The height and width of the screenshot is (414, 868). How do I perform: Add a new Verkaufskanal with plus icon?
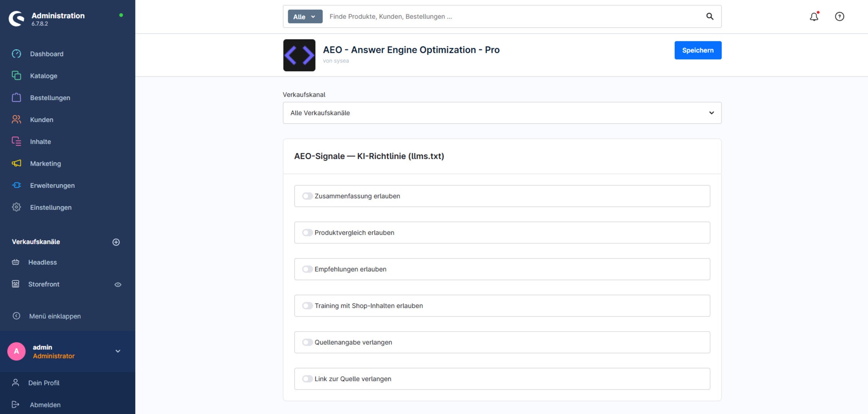point(116,242)
